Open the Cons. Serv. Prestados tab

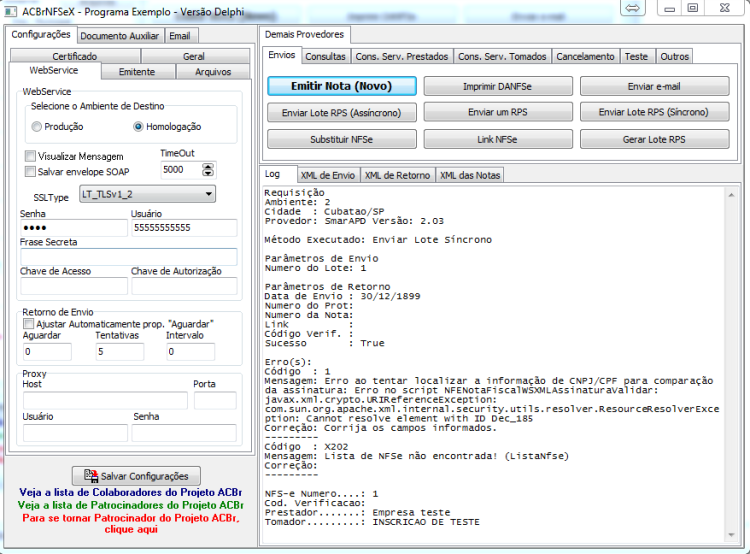tap(402, 56)
